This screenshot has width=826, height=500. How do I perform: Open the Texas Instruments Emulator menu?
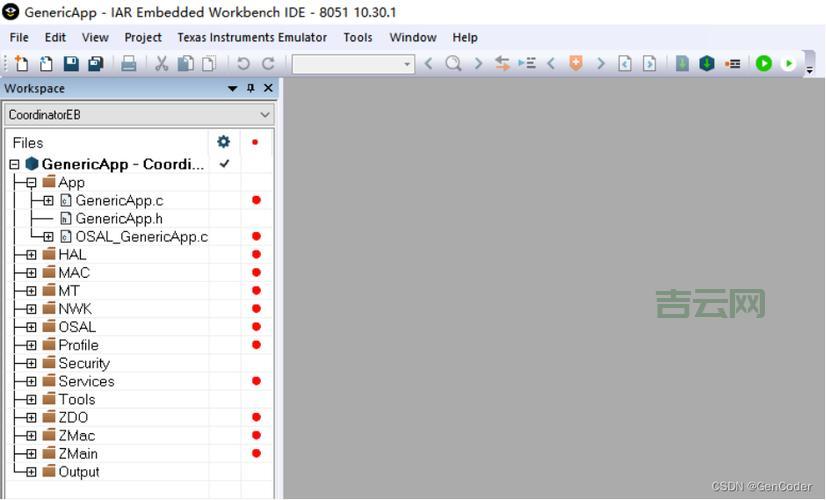click(x=252, y=37)
